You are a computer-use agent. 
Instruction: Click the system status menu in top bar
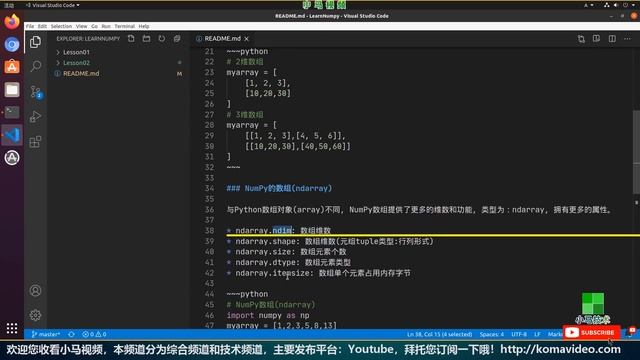[620, 5]
